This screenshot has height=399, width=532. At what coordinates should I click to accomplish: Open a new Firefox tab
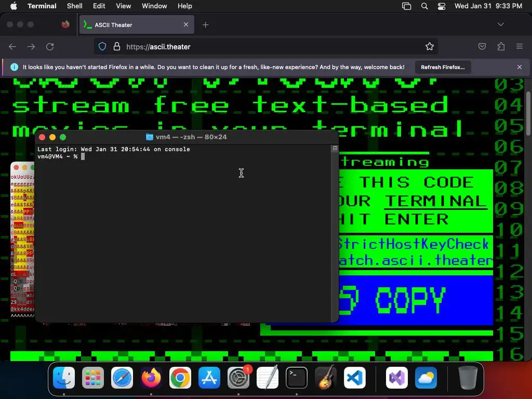pos(205,25)
